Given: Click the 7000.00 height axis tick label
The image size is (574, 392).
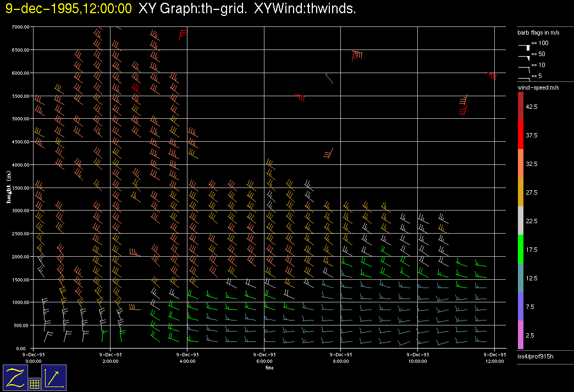Looking at the screenshot, I should point(20,27).
